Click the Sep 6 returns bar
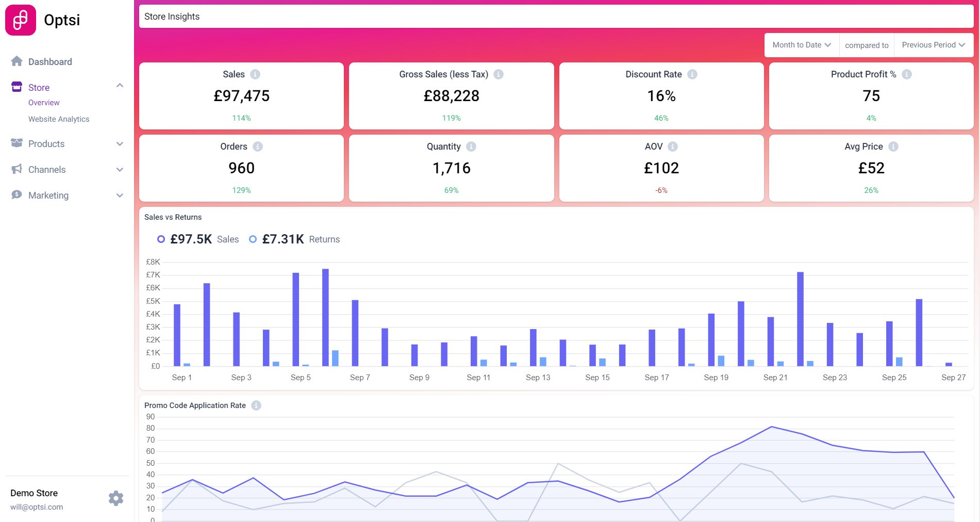Image resolution: width=980 pixels, height=522 pixels. 335,358
